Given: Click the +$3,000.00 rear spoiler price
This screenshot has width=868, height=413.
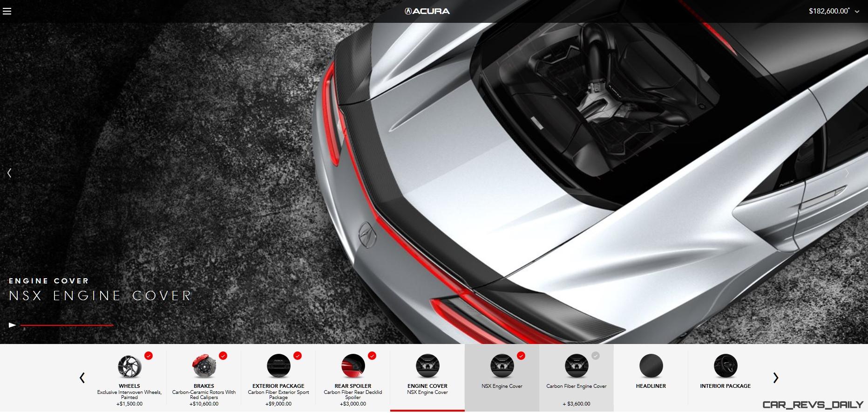Looking at the screenshot, I should click(x=353, y=404).
